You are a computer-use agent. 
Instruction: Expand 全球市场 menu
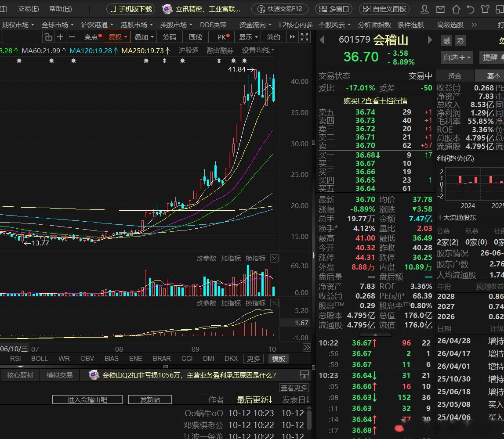pyautogui.click(x=58, y=25)
